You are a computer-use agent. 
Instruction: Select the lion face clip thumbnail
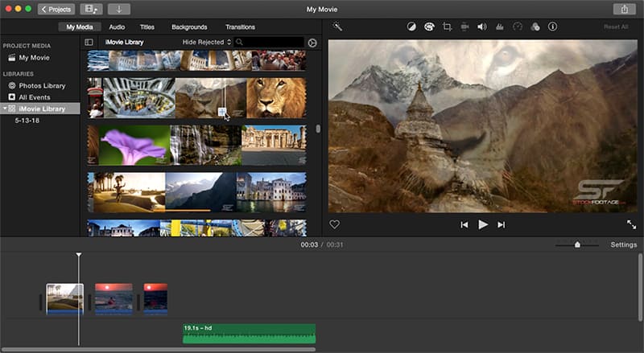pos(276,98)
